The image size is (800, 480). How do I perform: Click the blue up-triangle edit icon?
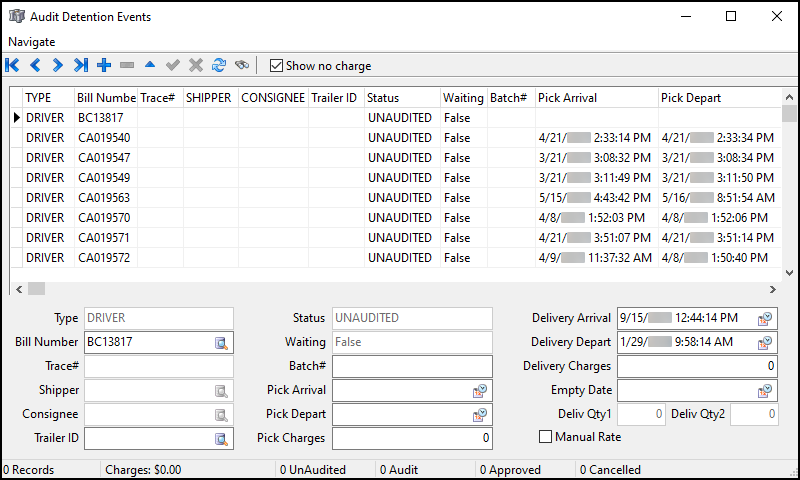[150, 66]
